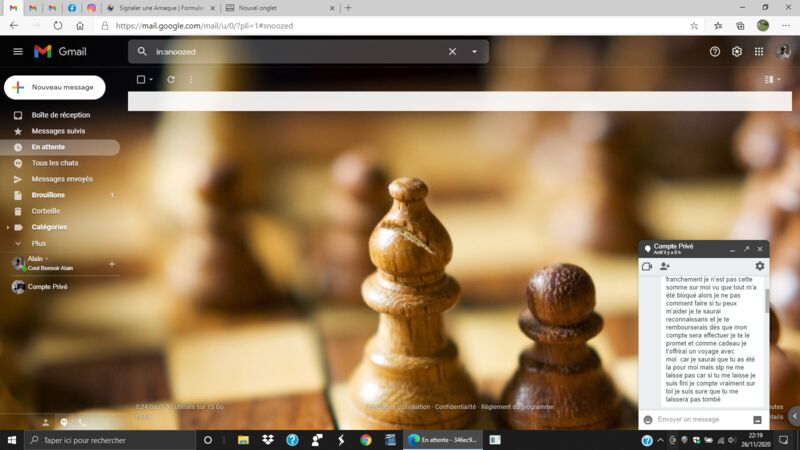Expand the Catégories tree arrow
Screen dimensions: 800x450
[8, 227]
